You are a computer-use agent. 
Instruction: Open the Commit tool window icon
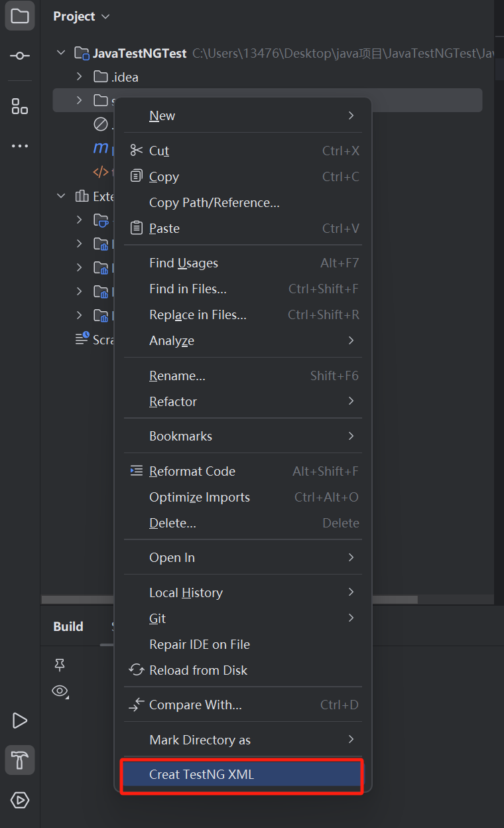click(20, 56)
